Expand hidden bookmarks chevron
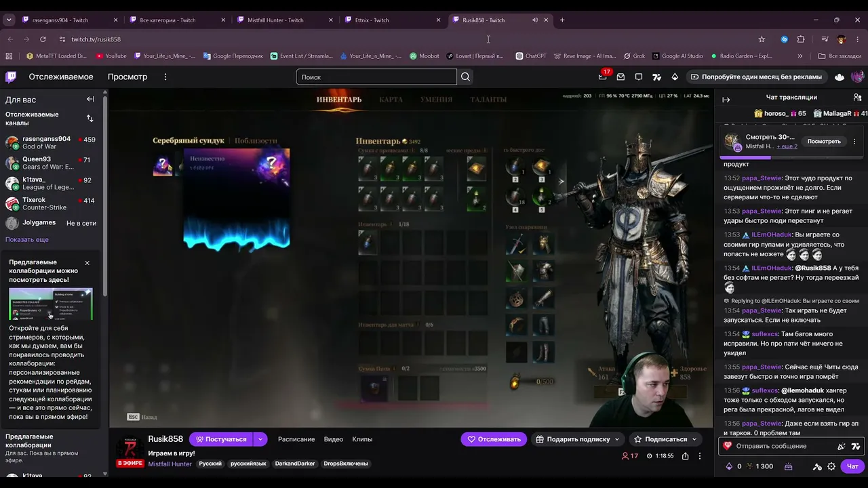Image resolution: width=868 pixels, height=488 pixels. tap(800, 56)
